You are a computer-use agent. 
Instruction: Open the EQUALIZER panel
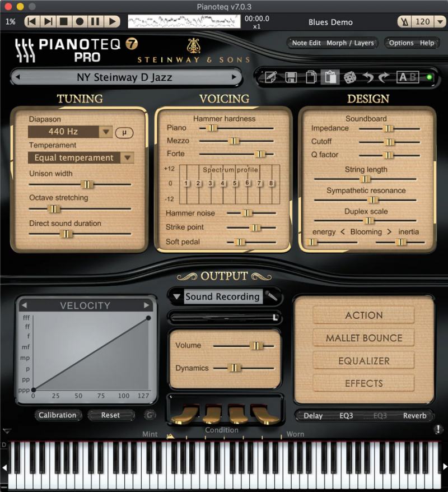363,361
